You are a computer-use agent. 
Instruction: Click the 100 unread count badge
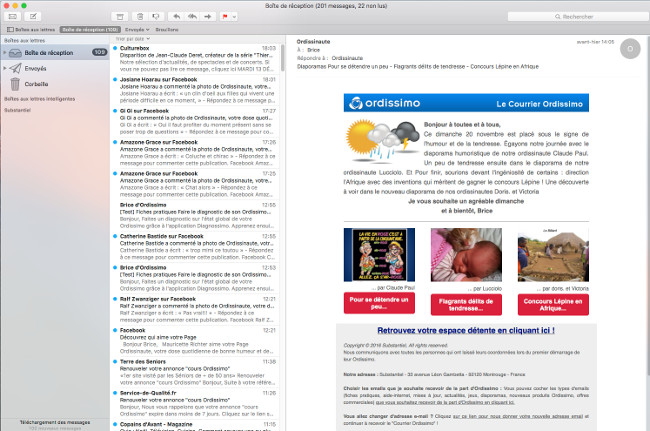click(99, 52)
